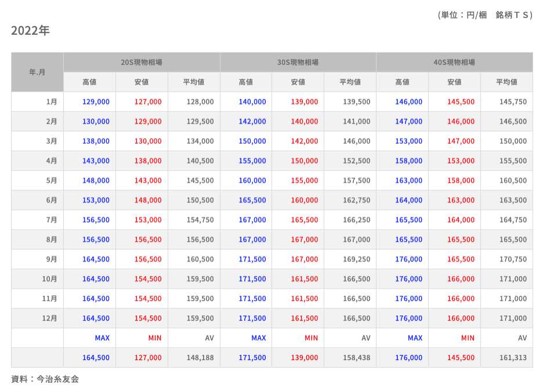
Task: Select the 30S現物相場 column group header
Action: coord(298,62)
